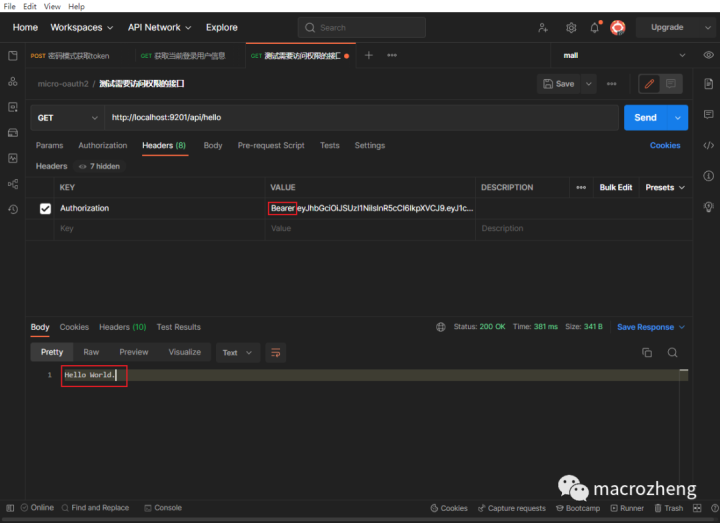Image resolution: width=720 pixels, height=523 pixels.
Task: Open the Monitors sidebar icon
Action: coord(13,158)
